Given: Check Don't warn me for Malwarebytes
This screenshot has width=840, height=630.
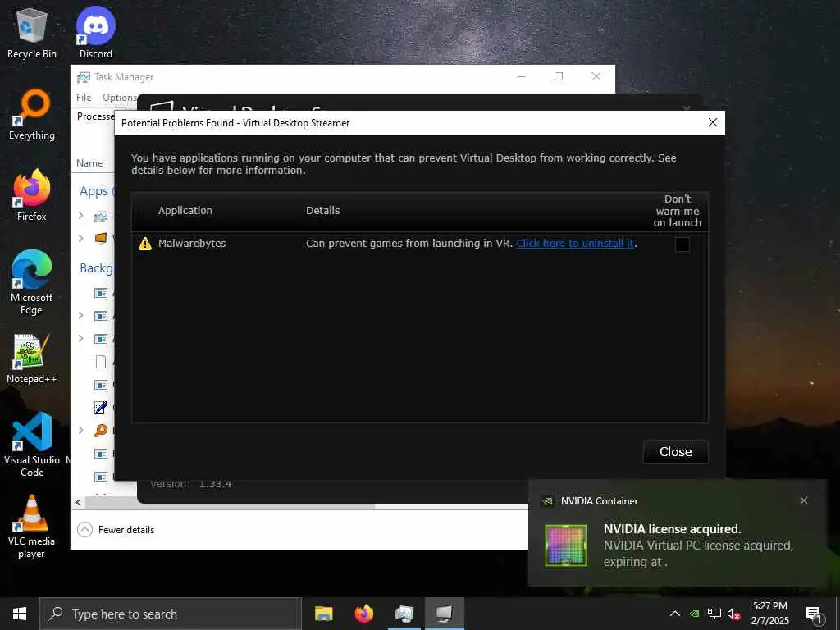Looking at the screenshot, I should (x=682, y=244).
